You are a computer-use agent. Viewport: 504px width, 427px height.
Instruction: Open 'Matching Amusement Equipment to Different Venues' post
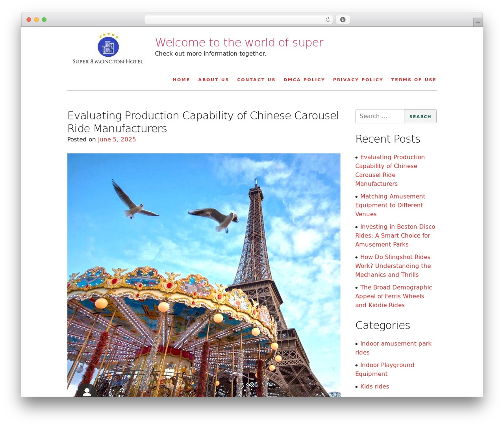click(390, 205)
